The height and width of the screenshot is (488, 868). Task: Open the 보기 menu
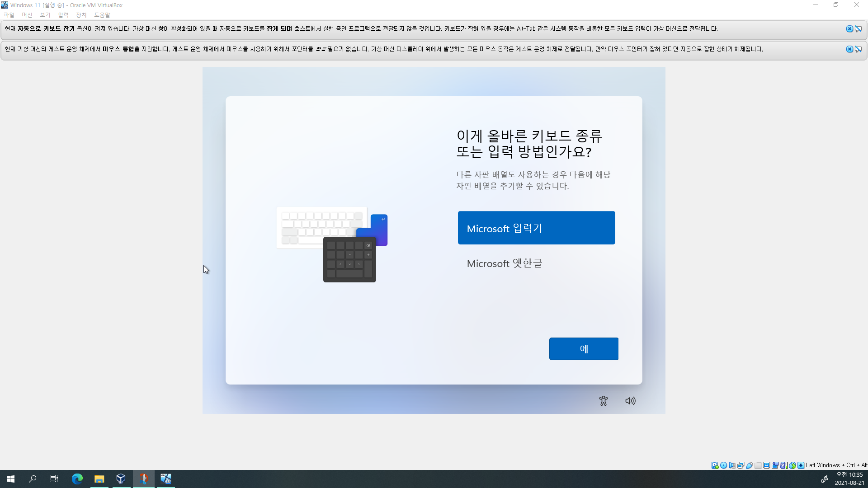(x=45, y=15)
